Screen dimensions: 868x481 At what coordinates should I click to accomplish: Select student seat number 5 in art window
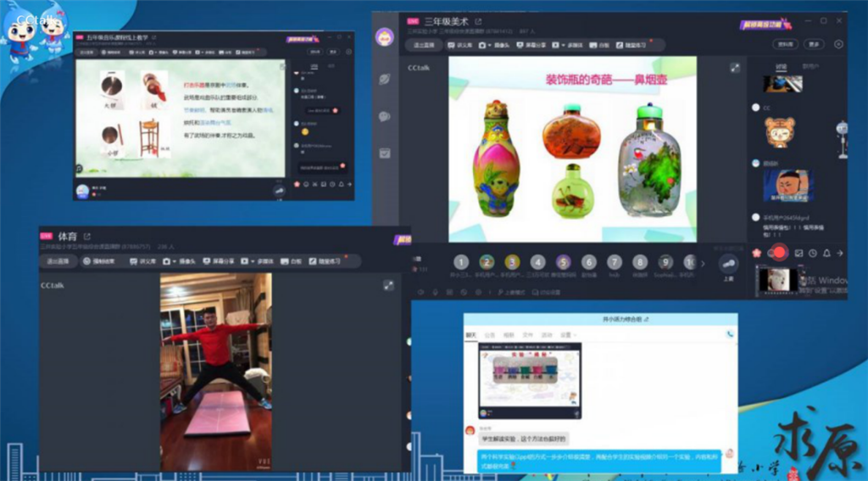(563, 261)
